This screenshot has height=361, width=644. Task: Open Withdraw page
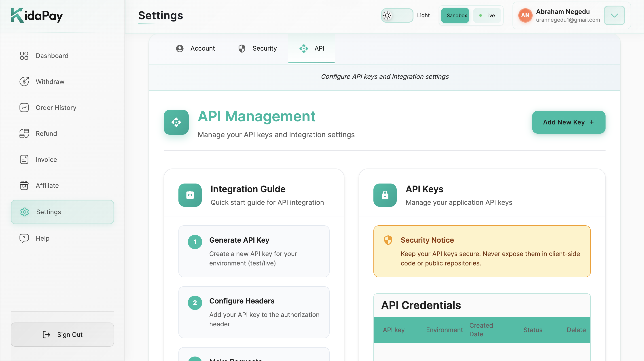[x=62, y=81]
